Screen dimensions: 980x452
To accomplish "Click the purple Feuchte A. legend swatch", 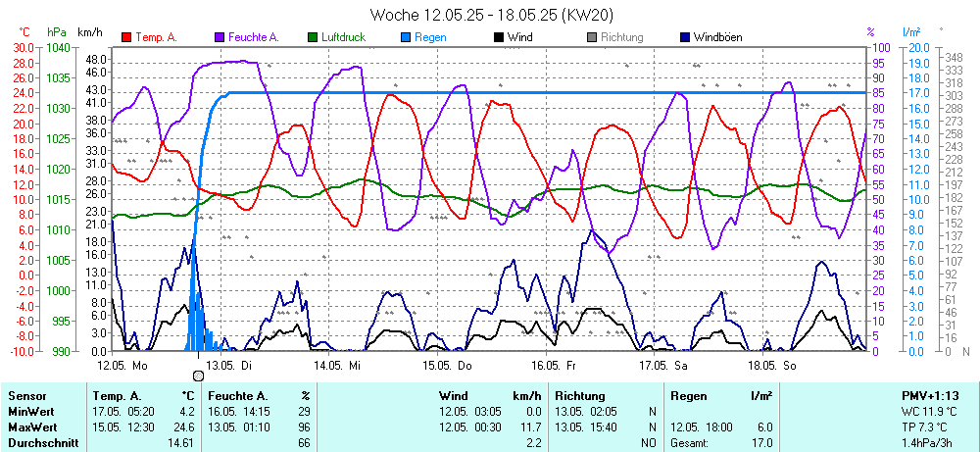I will point(220,37).
